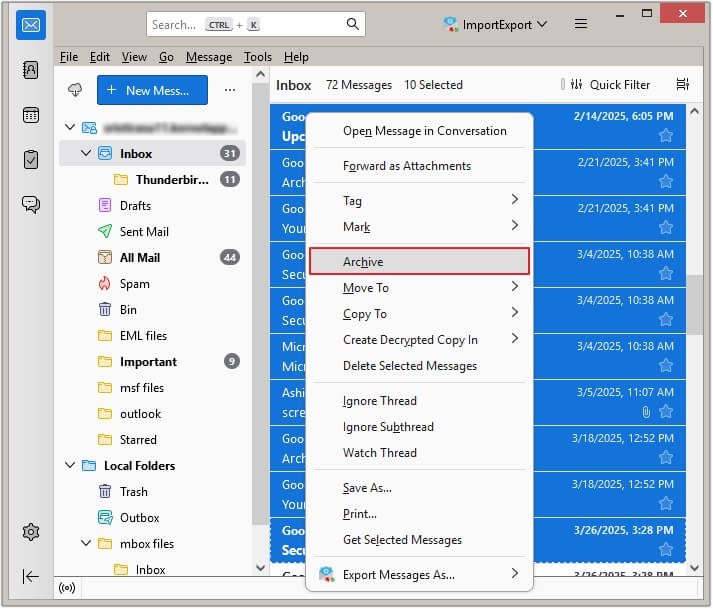The height and width of the screenshot is (609, 713).
Task: Collapse the Local Folders tree
Action: (70, 466)
